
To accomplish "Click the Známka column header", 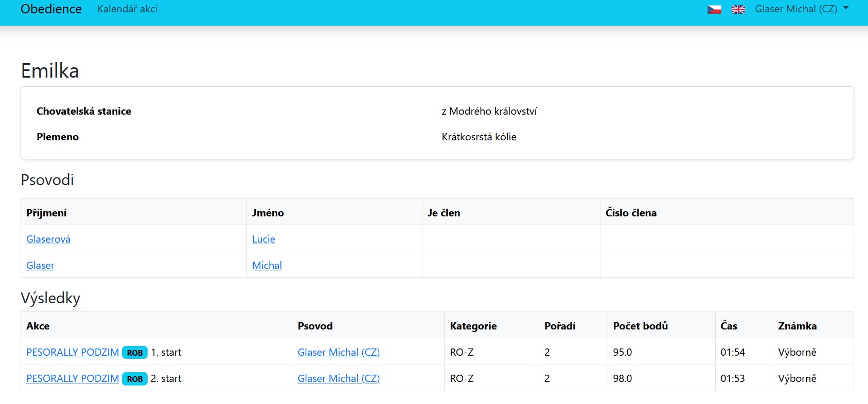I will click(x=797, y=326).
